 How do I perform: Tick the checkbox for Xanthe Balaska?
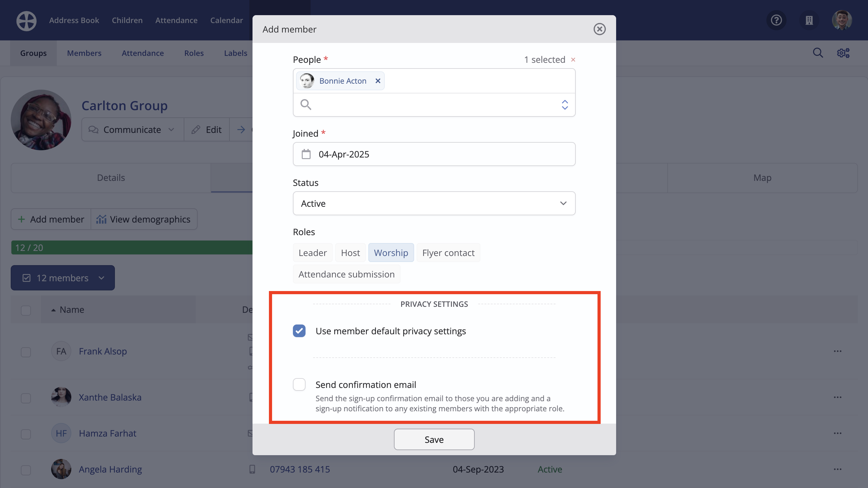click(x=26, y=398)
